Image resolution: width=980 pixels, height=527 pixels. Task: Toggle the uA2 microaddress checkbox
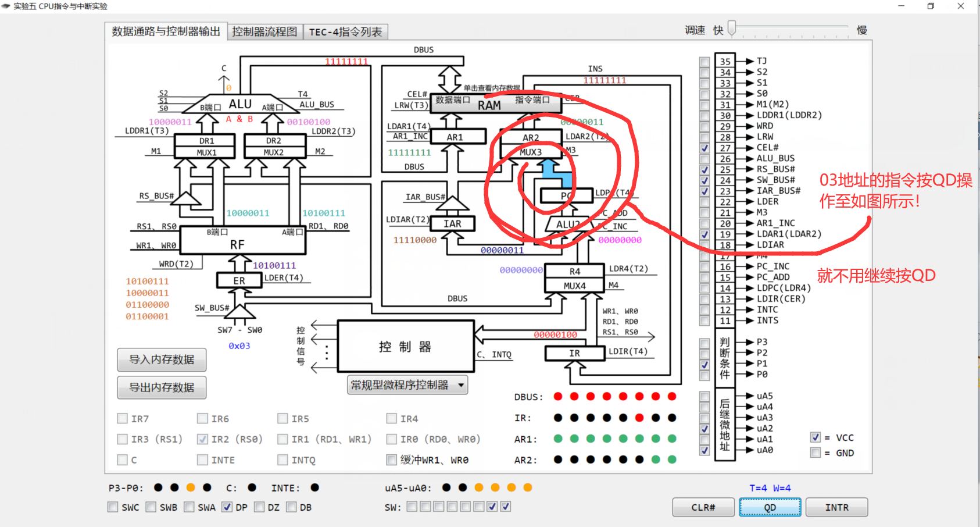pos(704,429)
